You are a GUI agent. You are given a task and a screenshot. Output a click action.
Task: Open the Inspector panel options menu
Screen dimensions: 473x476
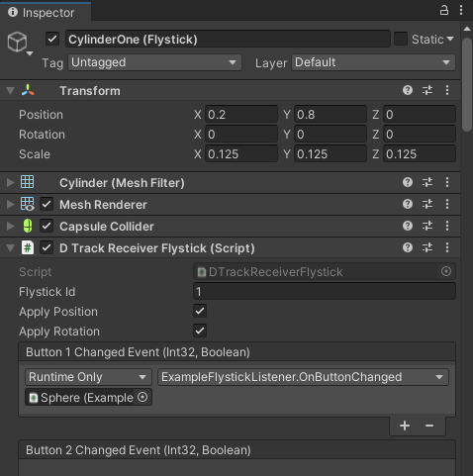(461, 11)
